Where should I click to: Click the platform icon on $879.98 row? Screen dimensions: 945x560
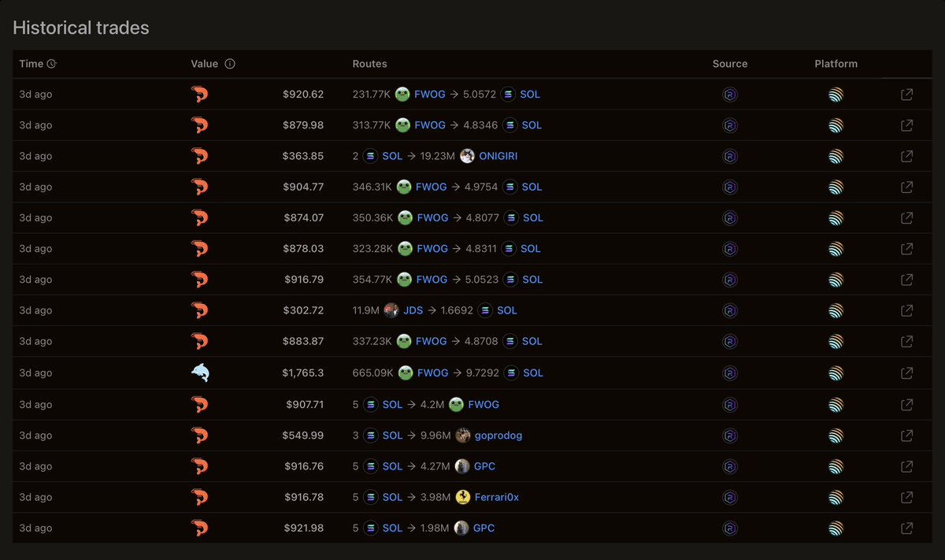836,125
